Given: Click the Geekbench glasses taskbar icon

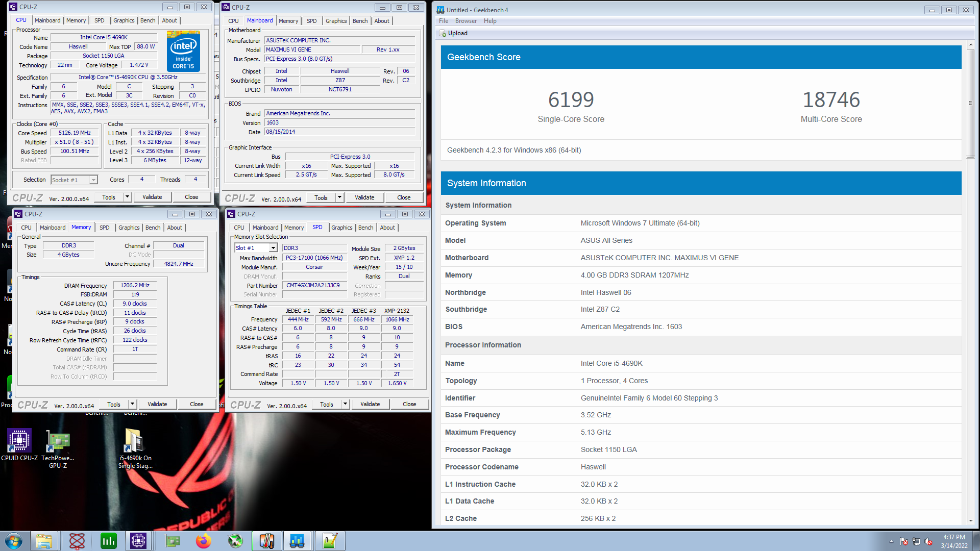Looking at the screenshot, I should 297,541.
